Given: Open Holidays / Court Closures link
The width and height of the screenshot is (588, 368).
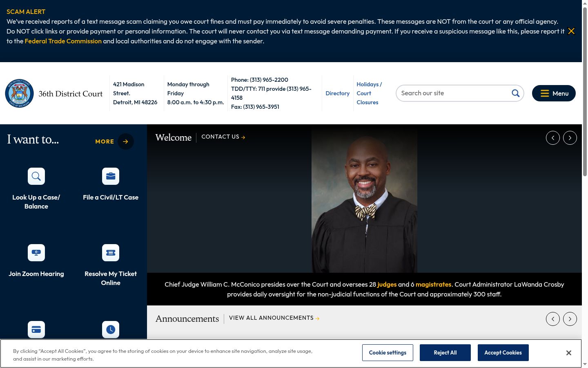Looking at the screenshot, I should [370, 93].
